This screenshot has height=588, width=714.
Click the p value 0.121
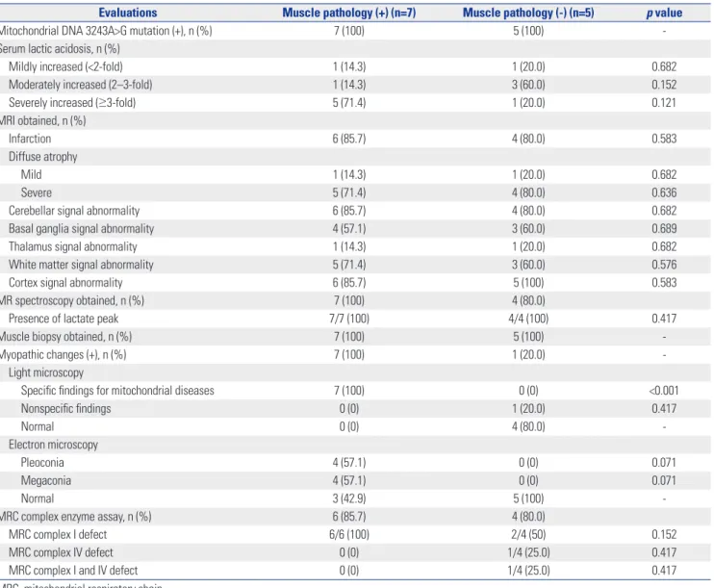(x=664, y=103)
